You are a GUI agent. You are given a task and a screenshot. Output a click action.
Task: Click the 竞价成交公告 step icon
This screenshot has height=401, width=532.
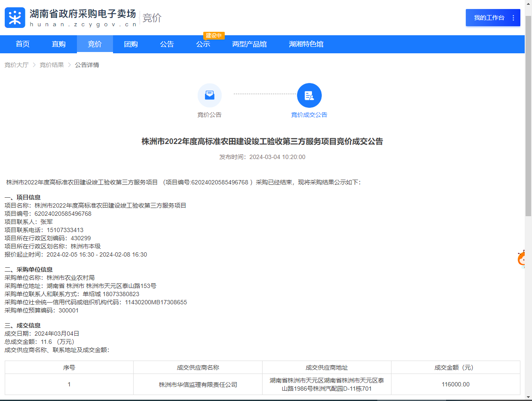tap(309, 95)
